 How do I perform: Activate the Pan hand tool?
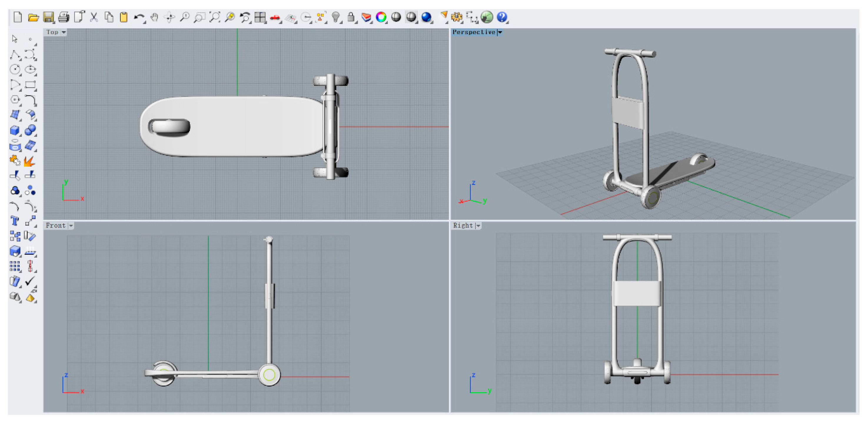click(x=154, y=17)
